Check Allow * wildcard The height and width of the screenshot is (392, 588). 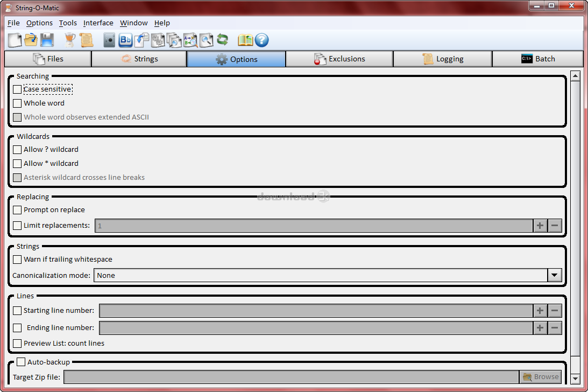click(x=17, y=164)
